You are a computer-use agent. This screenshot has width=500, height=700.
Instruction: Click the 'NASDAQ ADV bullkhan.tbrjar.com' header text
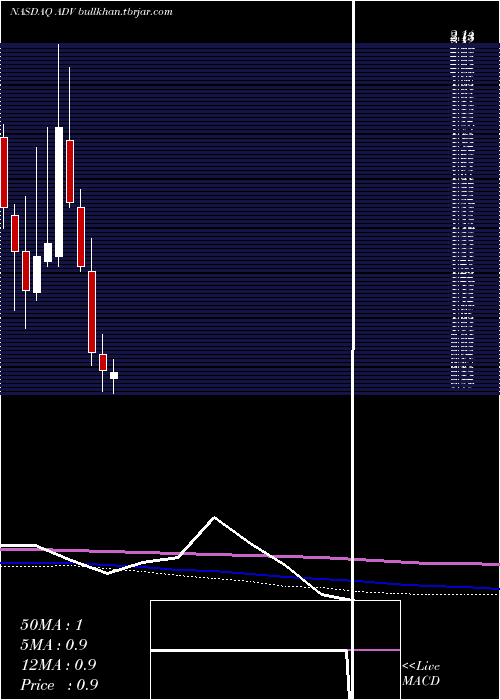[x=91, y=12]
